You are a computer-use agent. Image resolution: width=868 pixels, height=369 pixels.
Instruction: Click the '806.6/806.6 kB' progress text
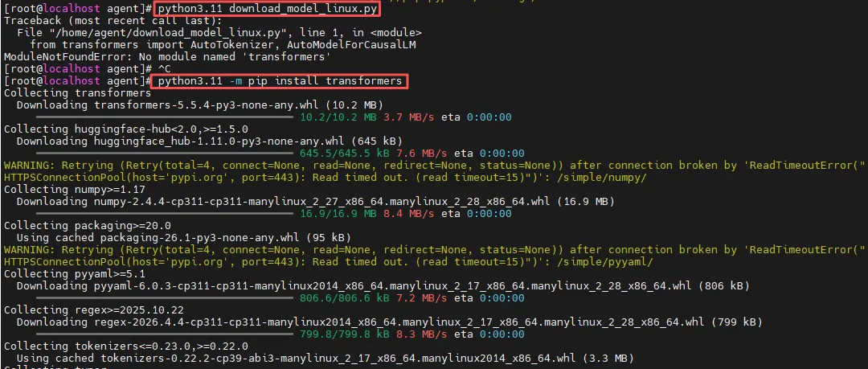(x=344, y=298)
